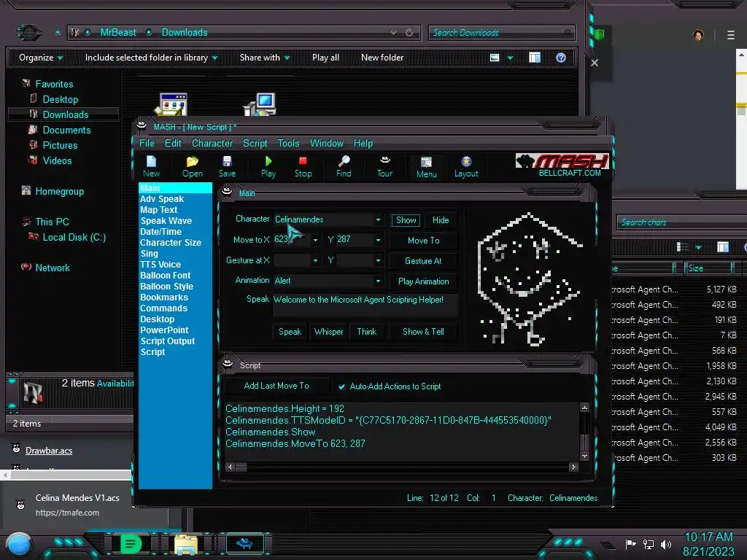Open the Character menu in MASH

[x=212, y=144]
